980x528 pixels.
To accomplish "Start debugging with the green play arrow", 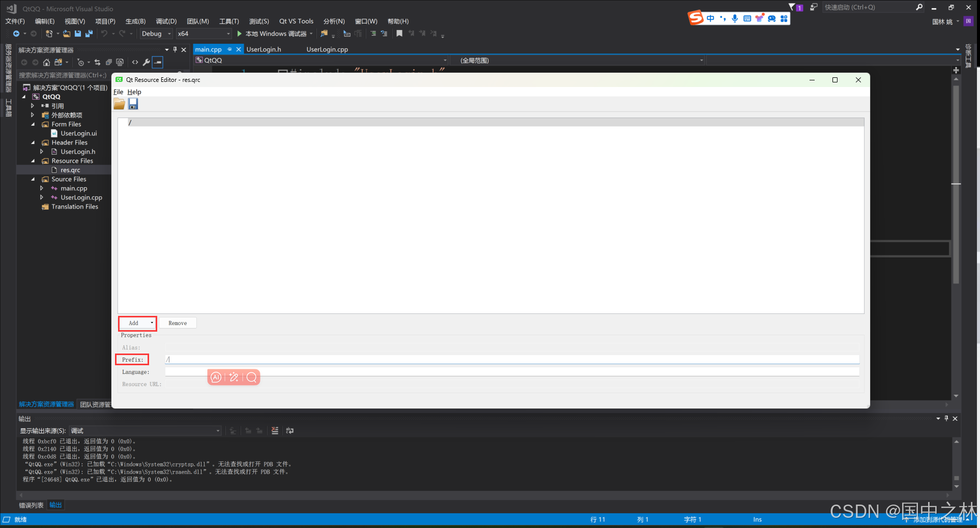I will point(239,34).
